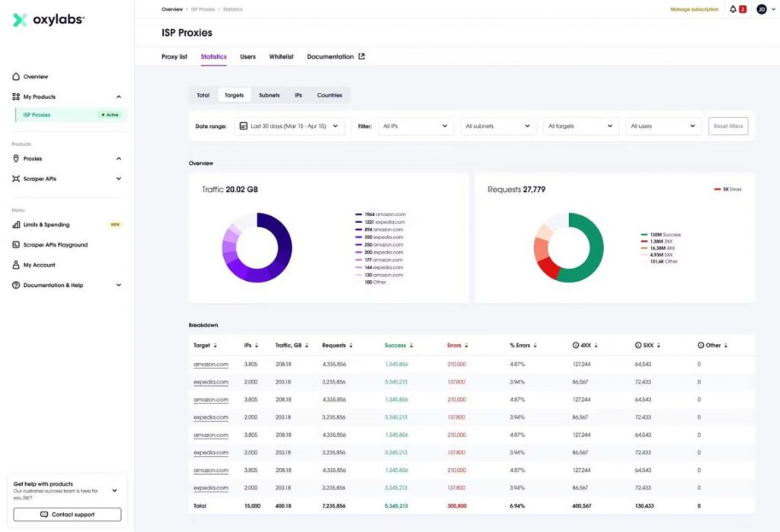
Task: Switch to the Countries sub-tab
Action: click(x=329, y=95)
